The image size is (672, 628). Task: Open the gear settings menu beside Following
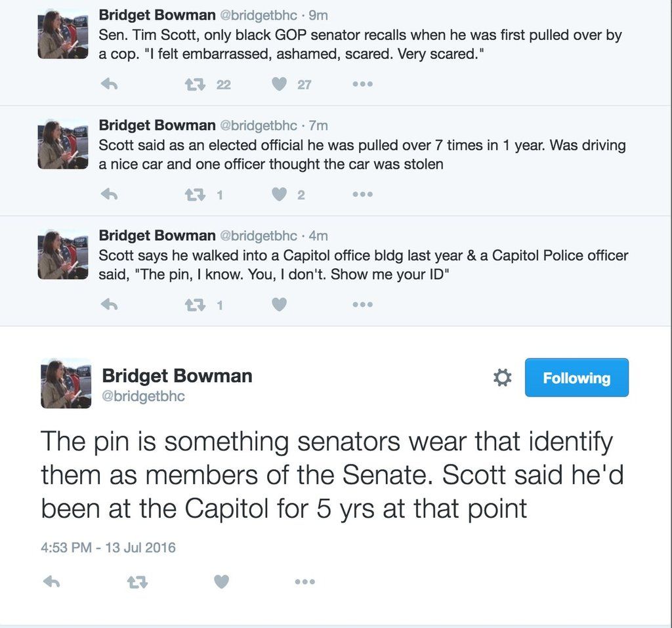[502, 378]
